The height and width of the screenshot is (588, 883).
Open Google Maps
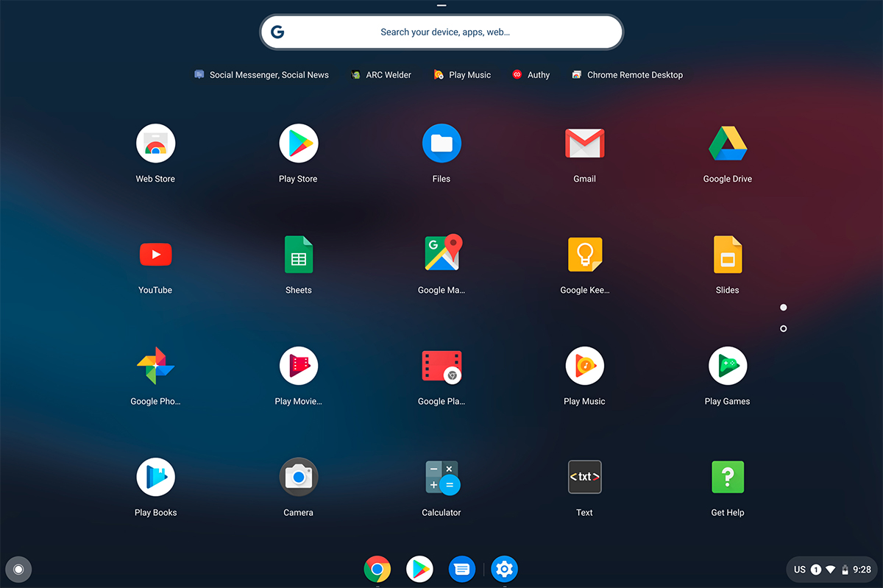[x=441, y=254]
